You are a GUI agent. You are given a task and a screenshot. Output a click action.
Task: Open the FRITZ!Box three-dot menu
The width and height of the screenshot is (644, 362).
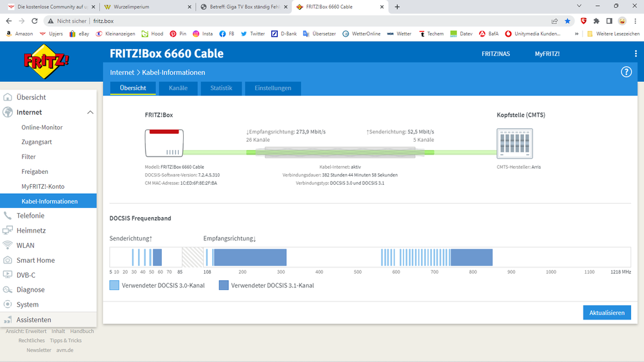tap(636, 53)
